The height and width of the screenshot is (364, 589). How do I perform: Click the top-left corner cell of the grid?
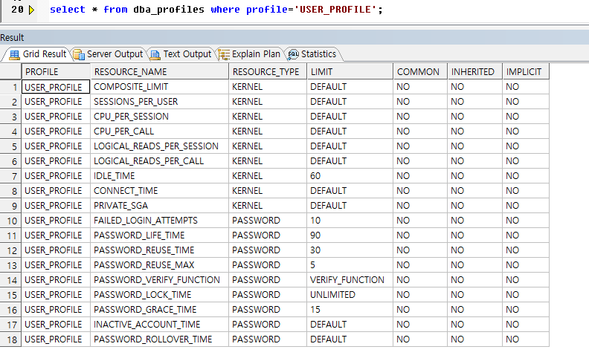tap(11, 72)
